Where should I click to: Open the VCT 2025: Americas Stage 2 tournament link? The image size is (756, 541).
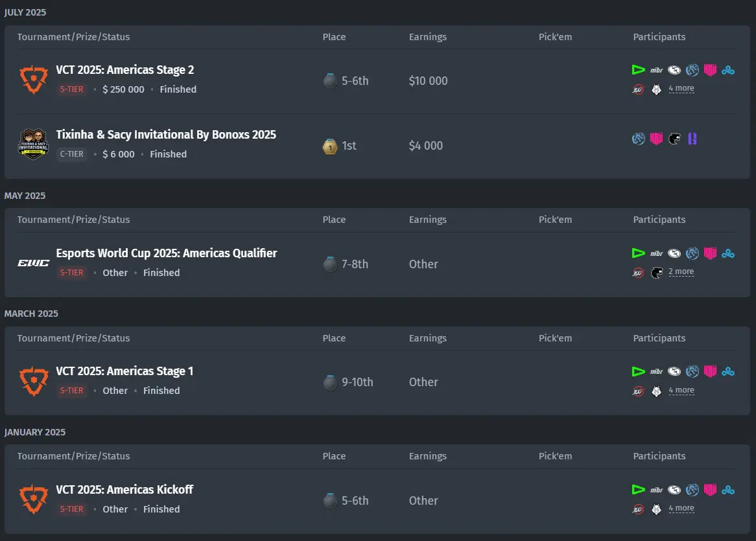tap(125, 70)
